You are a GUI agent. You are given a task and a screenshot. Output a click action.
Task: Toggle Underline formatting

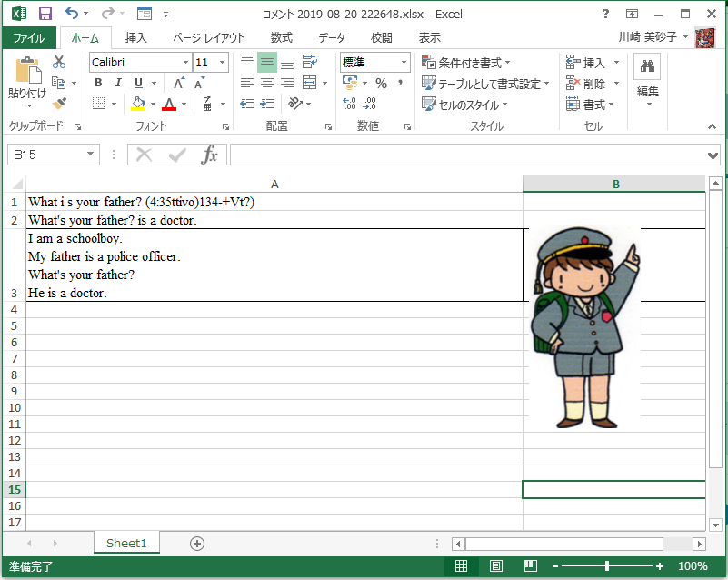click(x=138, y=83)
